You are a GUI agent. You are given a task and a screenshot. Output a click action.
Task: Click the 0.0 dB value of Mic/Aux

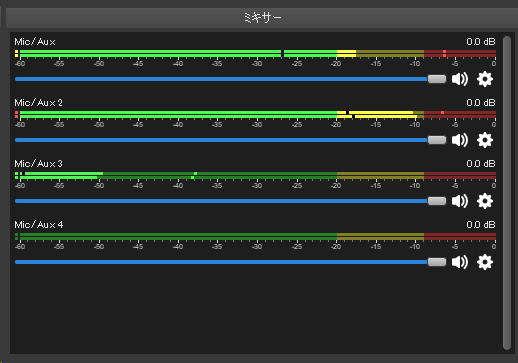coord(481,42)
